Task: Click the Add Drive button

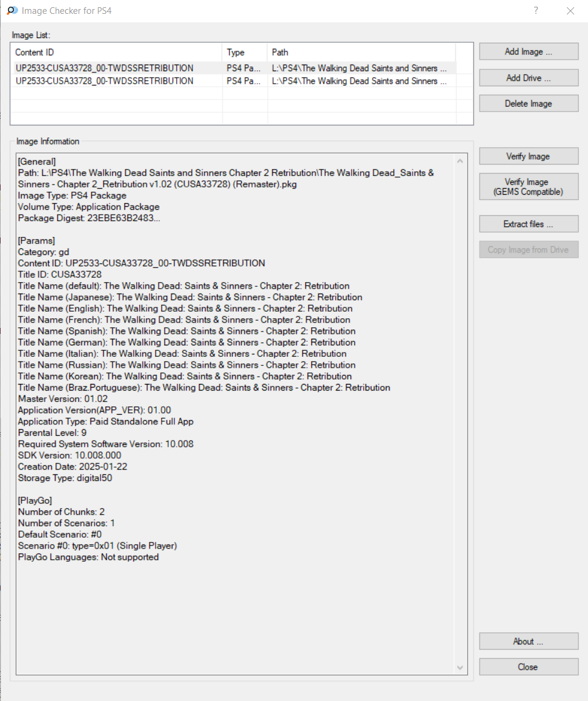Action: [528, 78]
